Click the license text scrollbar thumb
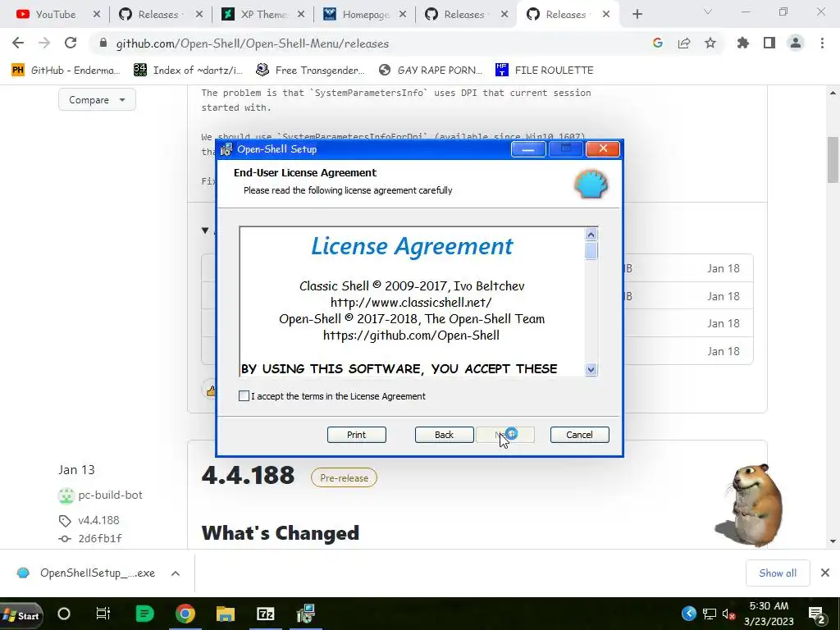The image size is (840, 630). [x=591, y=251]
